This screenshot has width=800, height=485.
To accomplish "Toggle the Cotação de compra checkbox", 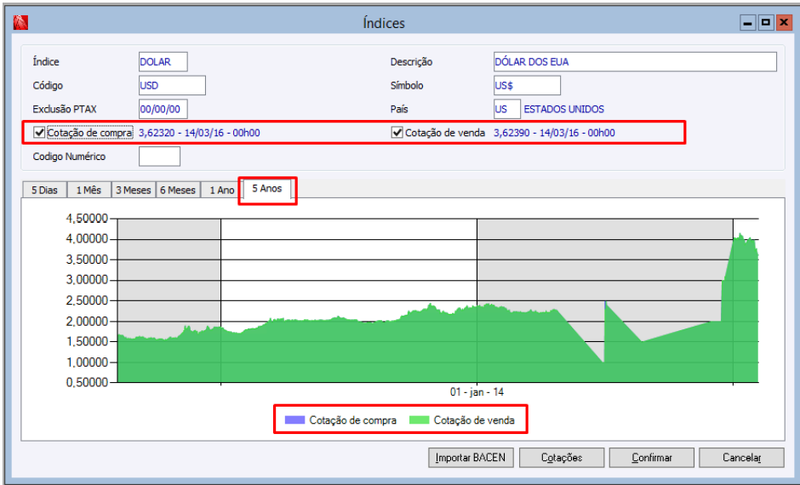I will tap(39, 133).
